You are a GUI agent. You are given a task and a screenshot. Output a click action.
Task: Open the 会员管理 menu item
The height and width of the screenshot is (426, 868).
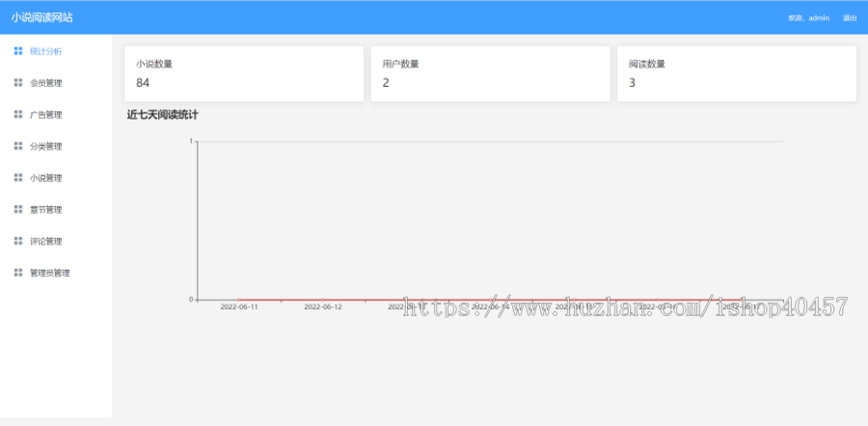tap(56, 83)
